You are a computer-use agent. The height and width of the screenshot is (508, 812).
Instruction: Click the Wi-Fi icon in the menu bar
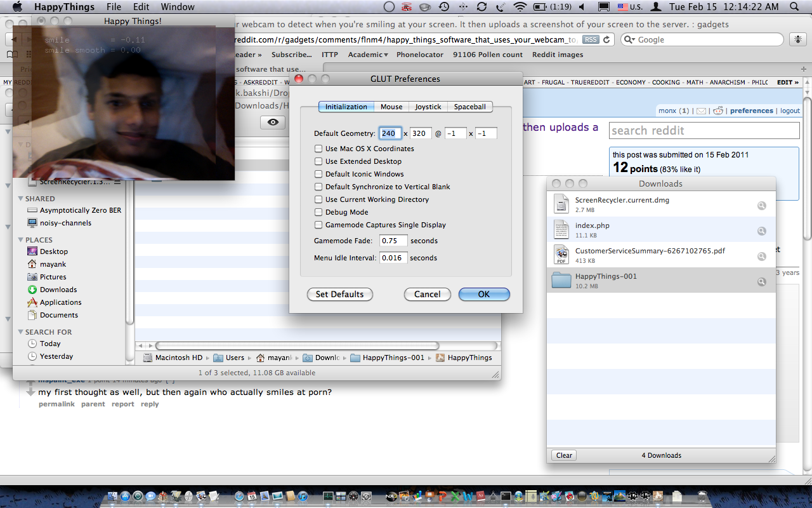click(520, 7)
